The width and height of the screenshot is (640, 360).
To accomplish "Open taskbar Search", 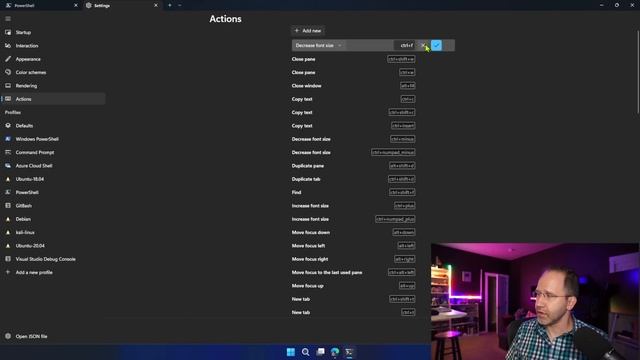I will pos(305,352).
